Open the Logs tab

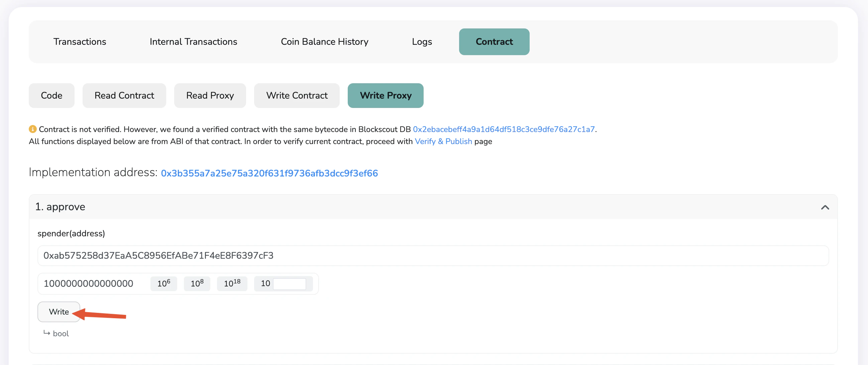coord(422,42)
